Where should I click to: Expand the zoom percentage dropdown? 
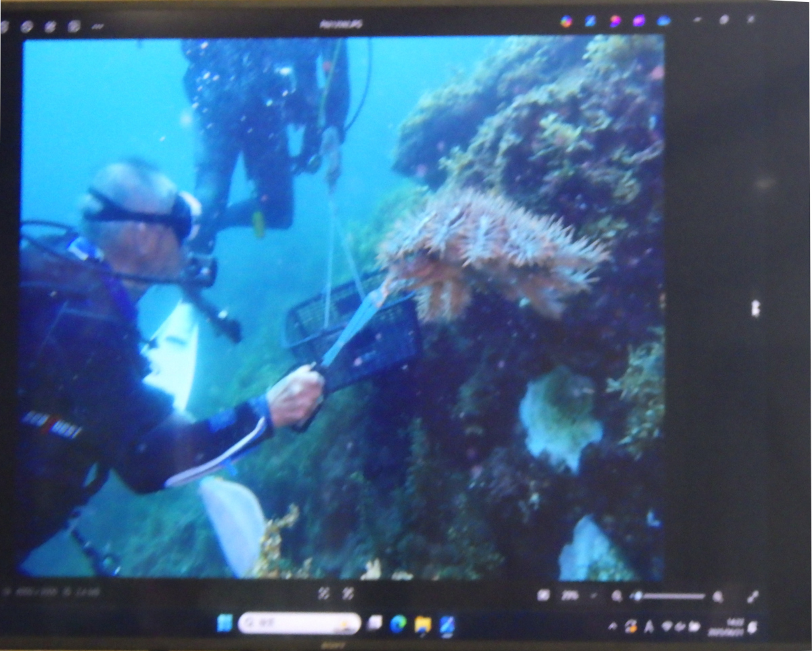coord(593,596)
